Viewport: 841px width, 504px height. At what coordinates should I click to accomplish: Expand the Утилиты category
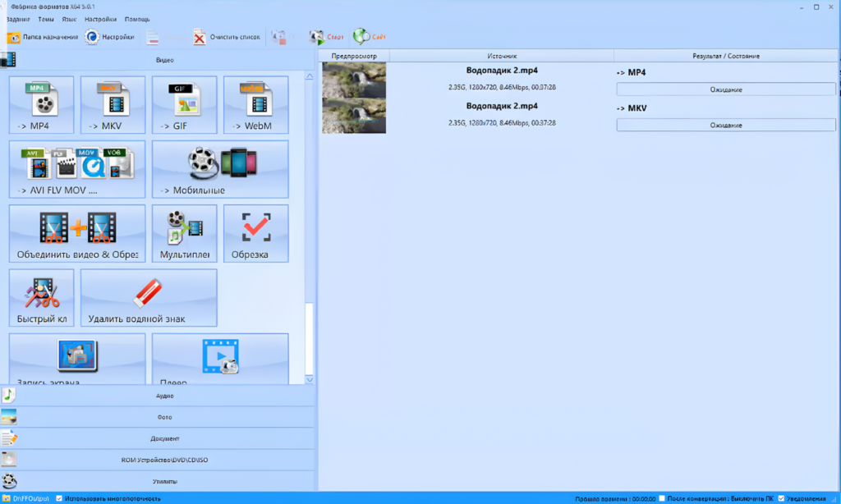157,482
